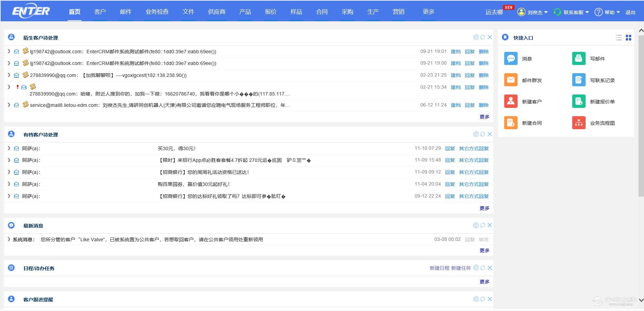Refresh the 客户跟进提醒 panel
This screenshot has height=311, width=644.
point(483,299)
